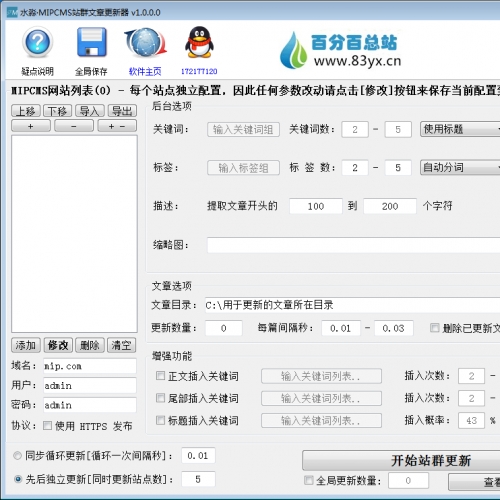Enable 使用 HTTPS 发布 checkbox
The width and height of the screenshot is (500, 500).
(47, 425)
